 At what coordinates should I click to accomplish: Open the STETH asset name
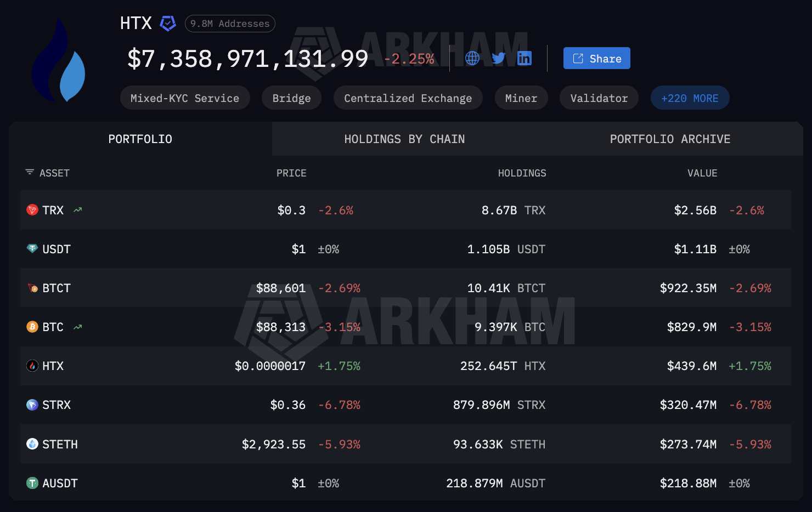pos(60,444)
